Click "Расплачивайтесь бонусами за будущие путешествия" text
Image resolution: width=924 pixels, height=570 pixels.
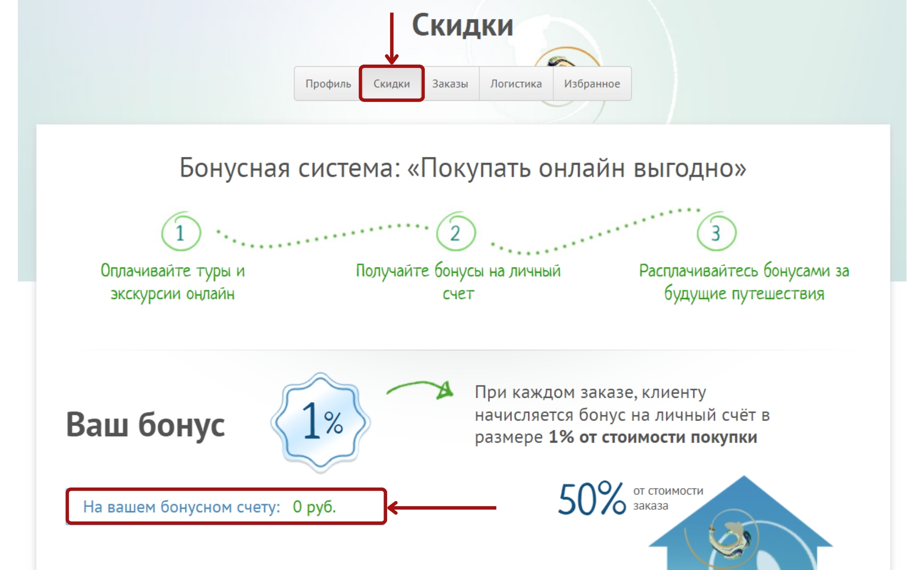[x=744, y=282]
